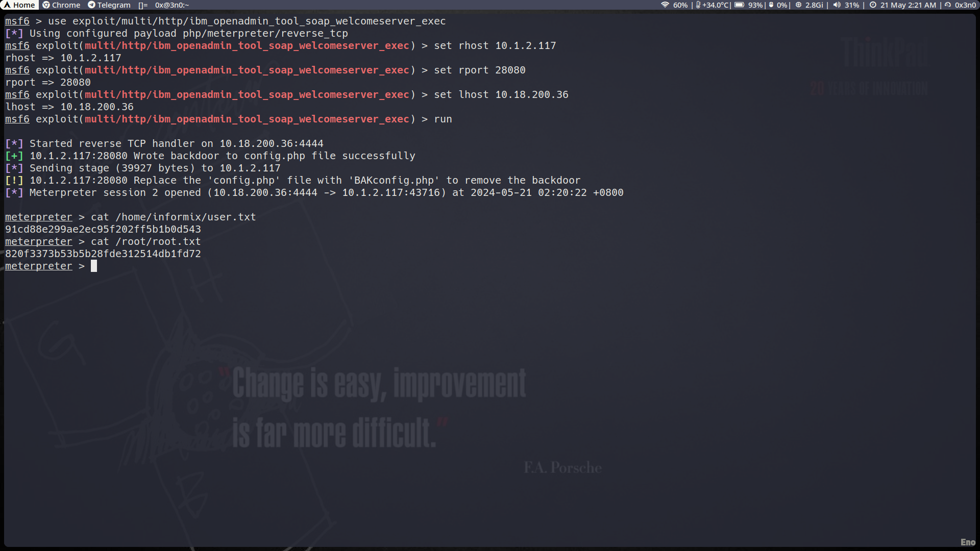Click the window title 0x@3n0:~
This screenshot has height=551, width=980.
pos(172,5)
